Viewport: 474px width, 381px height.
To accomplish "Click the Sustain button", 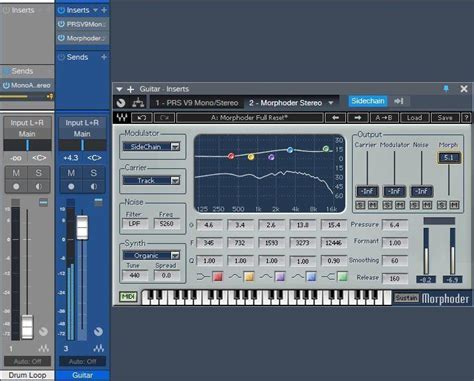I will (406, 298).
